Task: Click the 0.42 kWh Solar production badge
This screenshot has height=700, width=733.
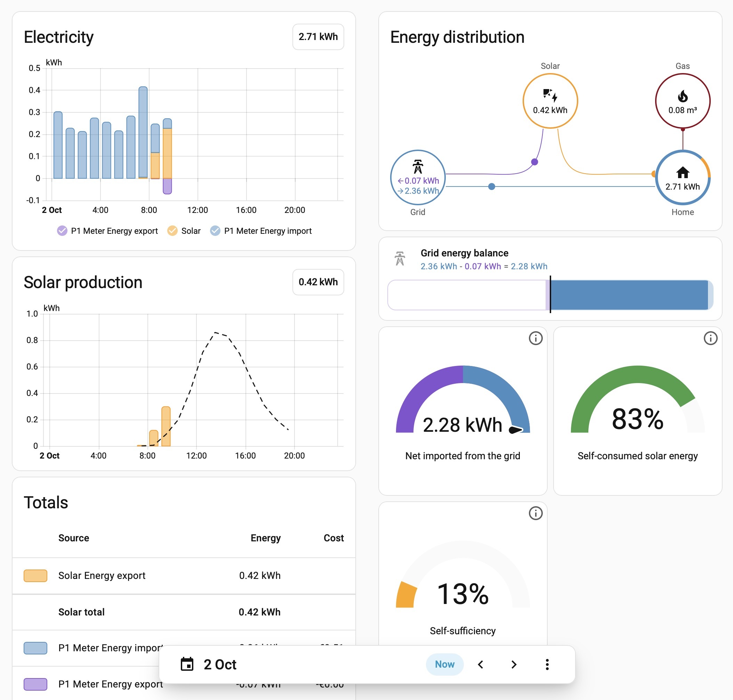Action: tap(318, 282)
